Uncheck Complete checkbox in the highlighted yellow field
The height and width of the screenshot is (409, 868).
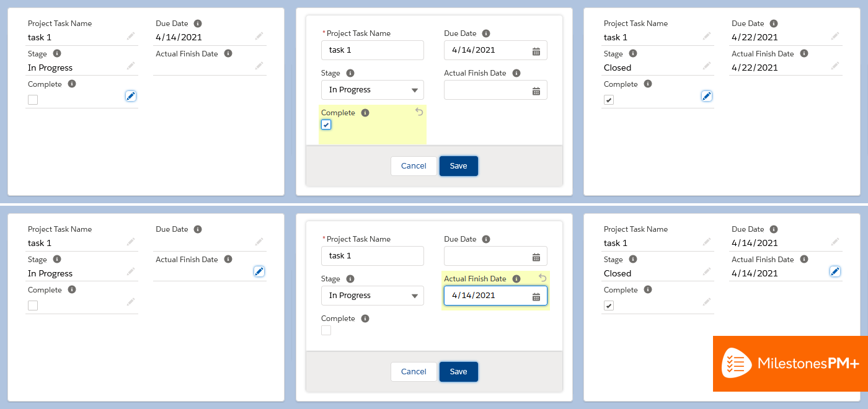[x=326, y=125]
